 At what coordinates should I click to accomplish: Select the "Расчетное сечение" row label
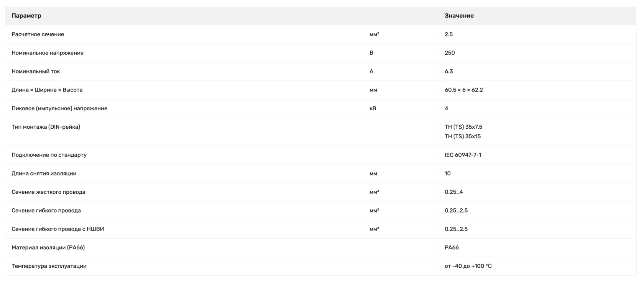(38, 34)
